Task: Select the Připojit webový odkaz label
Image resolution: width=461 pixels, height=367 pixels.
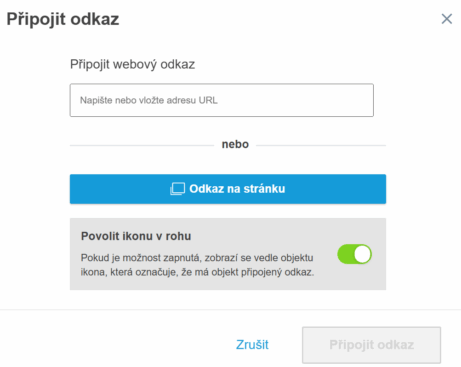Action: pos(132,64)
